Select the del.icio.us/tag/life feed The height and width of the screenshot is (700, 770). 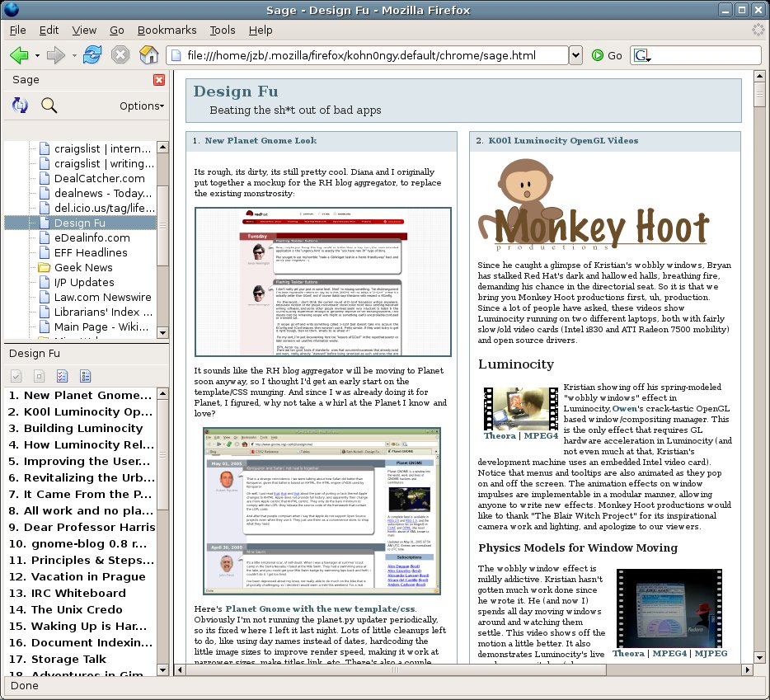click(104, 208)
